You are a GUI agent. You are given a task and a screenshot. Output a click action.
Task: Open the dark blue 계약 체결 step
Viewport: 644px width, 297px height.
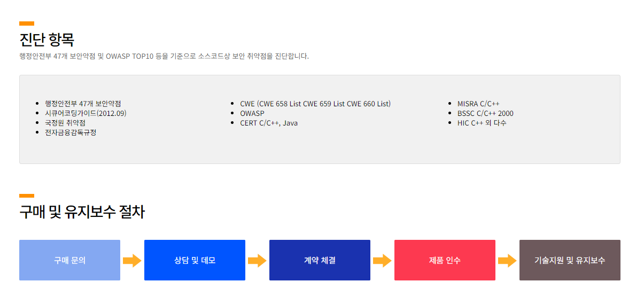(320, 260)
